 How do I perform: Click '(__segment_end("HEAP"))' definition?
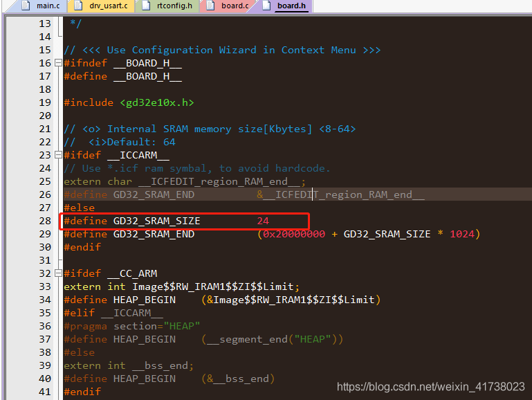click(x=272, y=339)
